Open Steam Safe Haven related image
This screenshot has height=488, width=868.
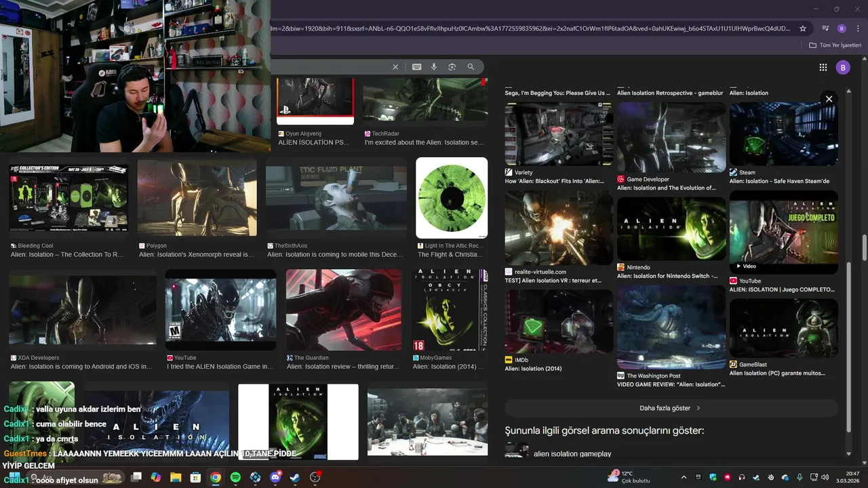point(784,134)
